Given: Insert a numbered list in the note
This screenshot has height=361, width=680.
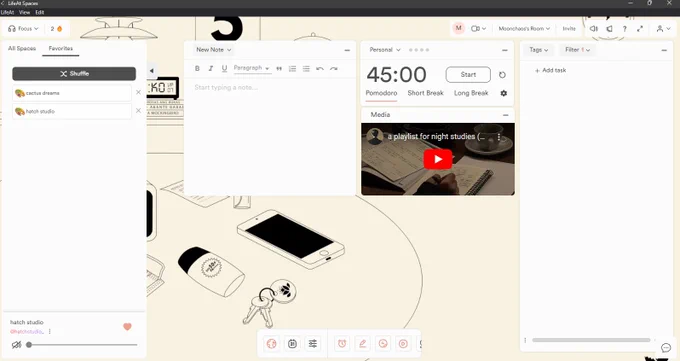Looking at the screenshot, I should (292, 69).
